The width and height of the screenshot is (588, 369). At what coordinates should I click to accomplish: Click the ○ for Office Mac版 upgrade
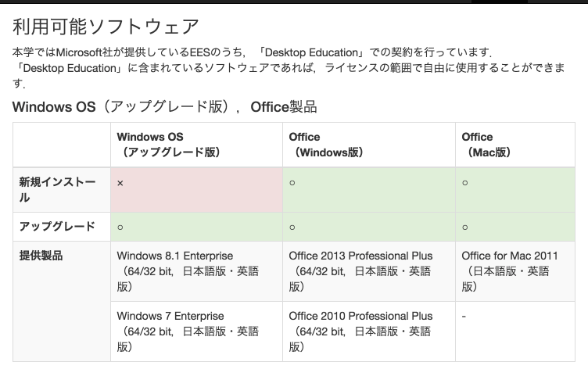pyautogui.click(x=464, y=227)
